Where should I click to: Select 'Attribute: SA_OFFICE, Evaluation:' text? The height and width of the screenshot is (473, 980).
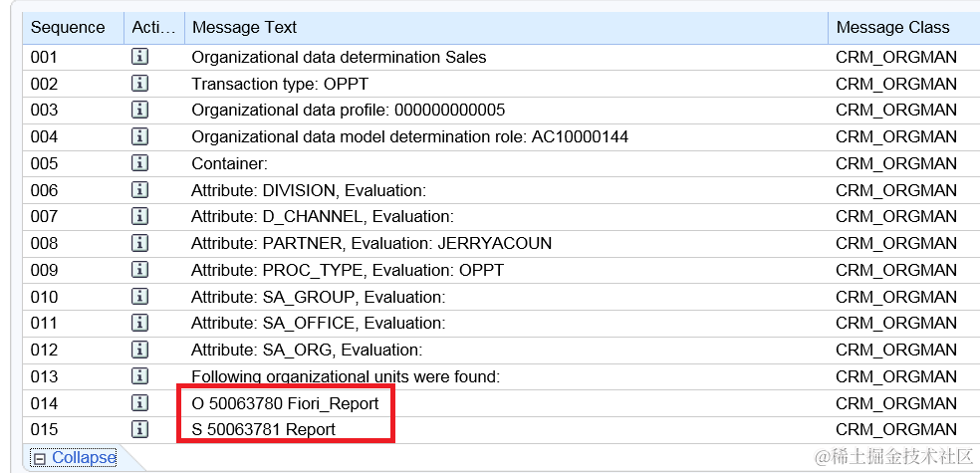[319, 323]
